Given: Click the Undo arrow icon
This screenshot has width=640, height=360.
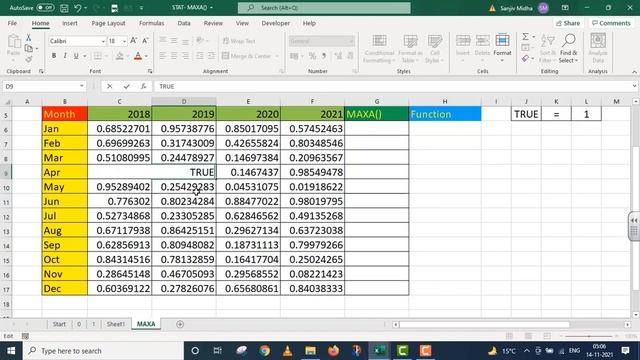Looking at the screenshot, I should click(x=78, y=8).
